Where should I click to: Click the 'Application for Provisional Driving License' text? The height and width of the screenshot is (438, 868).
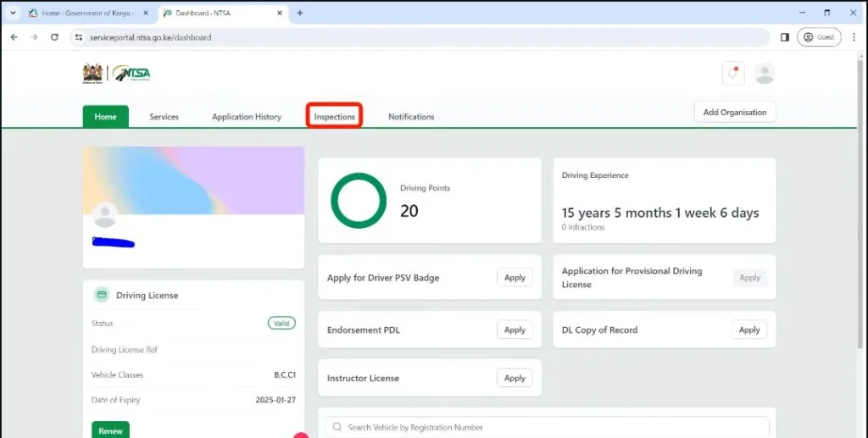click(632, 278)
